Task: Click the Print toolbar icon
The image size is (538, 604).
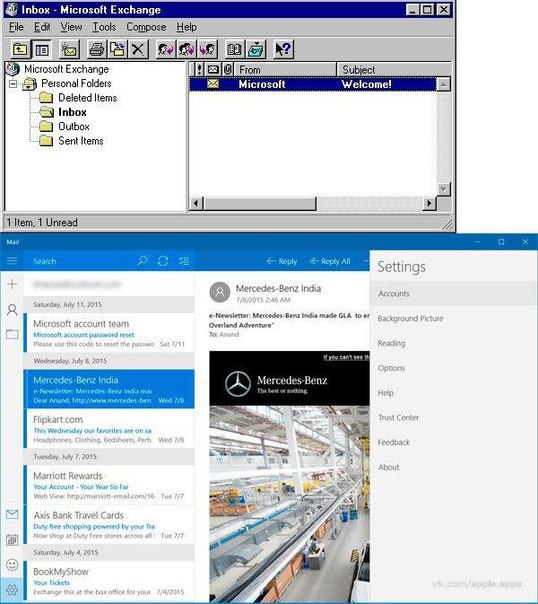Action: 97,49
